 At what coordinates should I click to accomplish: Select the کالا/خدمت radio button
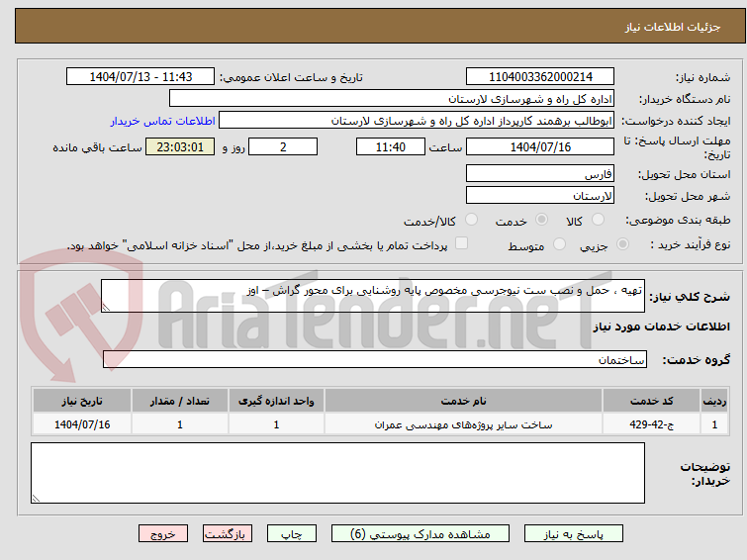[x=471, y=220]
